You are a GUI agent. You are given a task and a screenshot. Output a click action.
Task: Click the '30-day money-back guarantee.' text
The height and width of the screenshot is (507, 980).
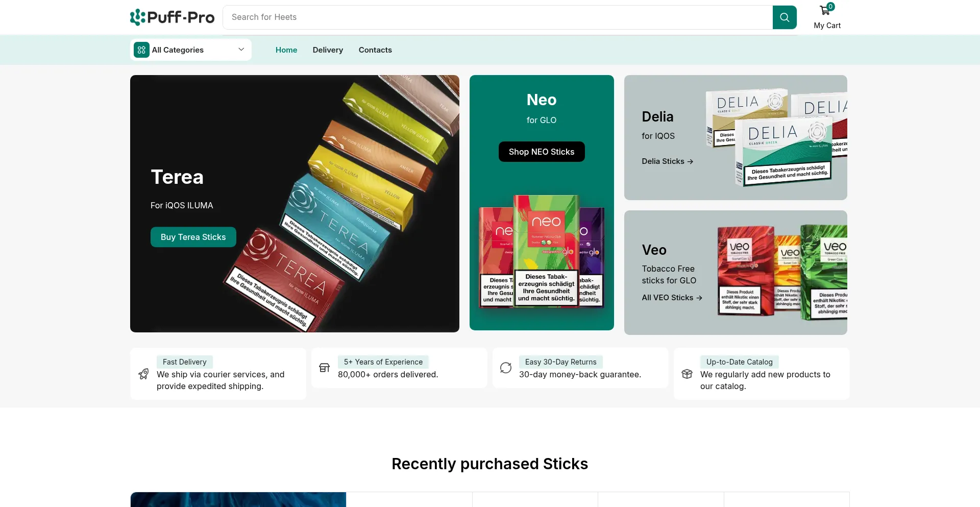coord(580,374)
